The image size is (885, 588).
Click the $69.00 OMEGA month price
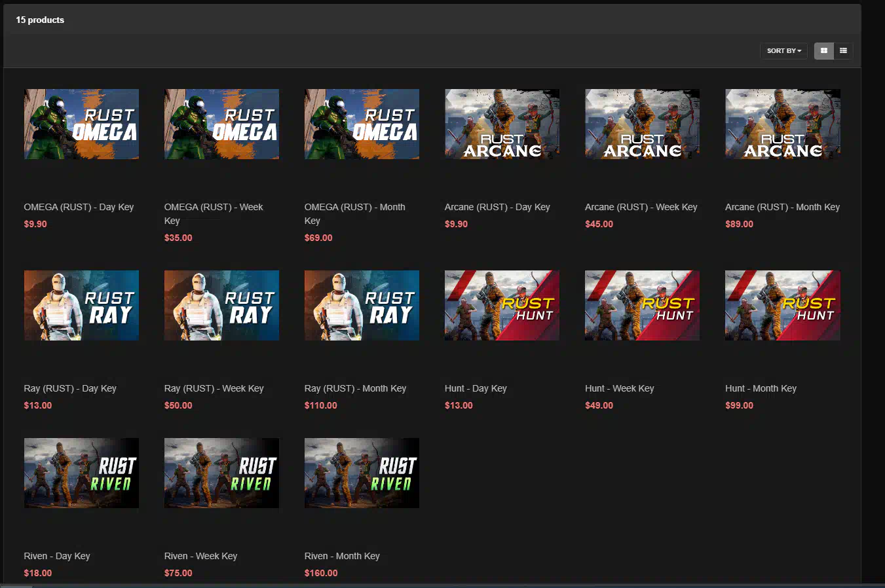click(318, 238)
